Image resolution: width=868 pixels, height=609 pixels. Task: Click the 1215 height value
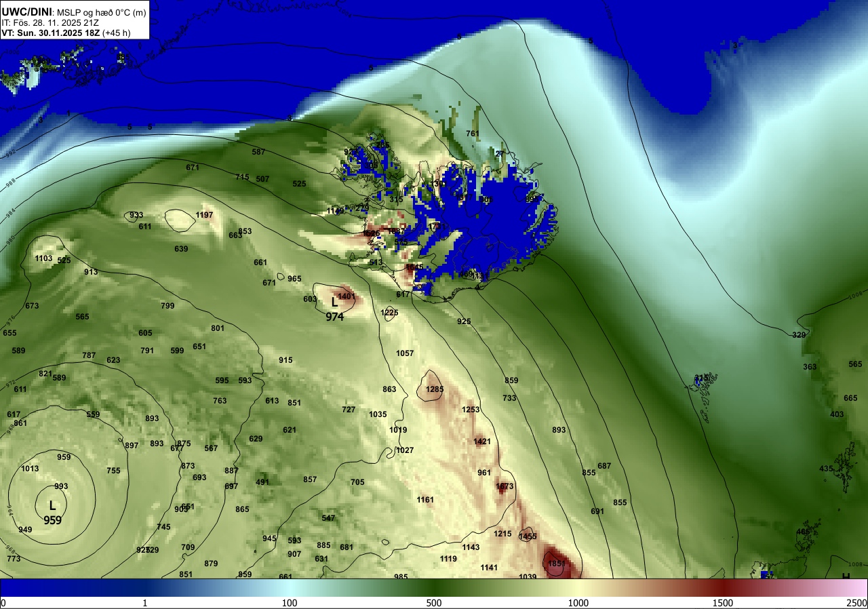(x=502, y=534)
